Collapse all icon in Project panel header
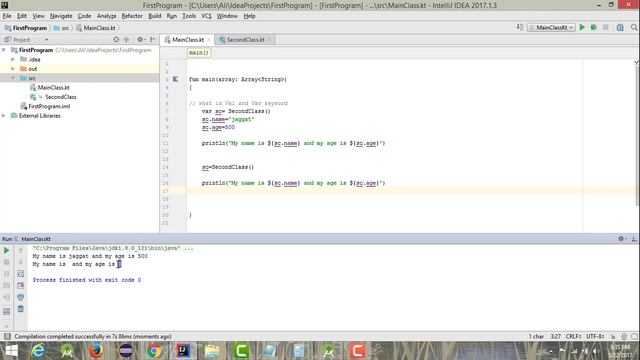The image size is (640, 360). point(127,40)
